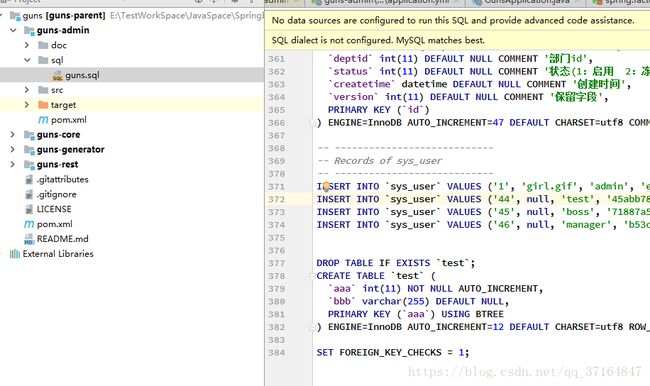This screenshot has height=386, width=650.
Task: Click the no data sources notification banner
Action: 457,20
